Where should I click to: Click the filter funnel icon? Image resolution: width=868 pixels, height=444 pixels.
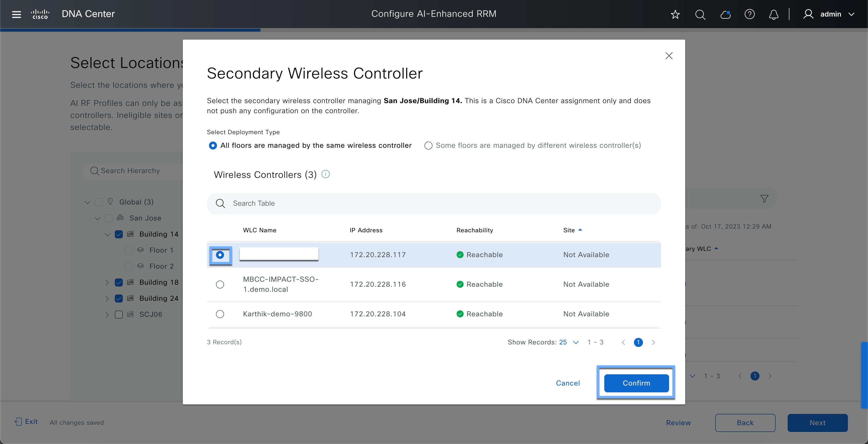(x=764, y=199)
